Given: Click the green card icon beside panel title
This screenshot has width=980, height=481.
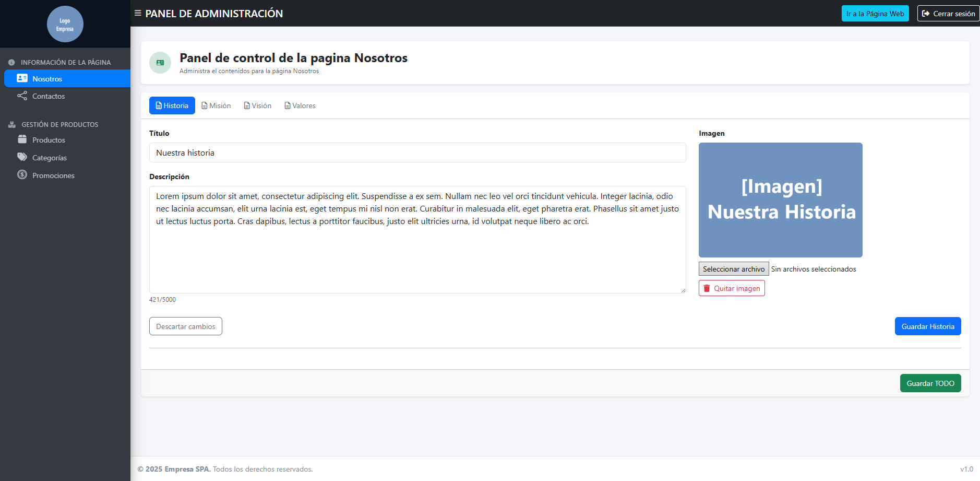Looking at the screenshot, I should coord(160,63).
